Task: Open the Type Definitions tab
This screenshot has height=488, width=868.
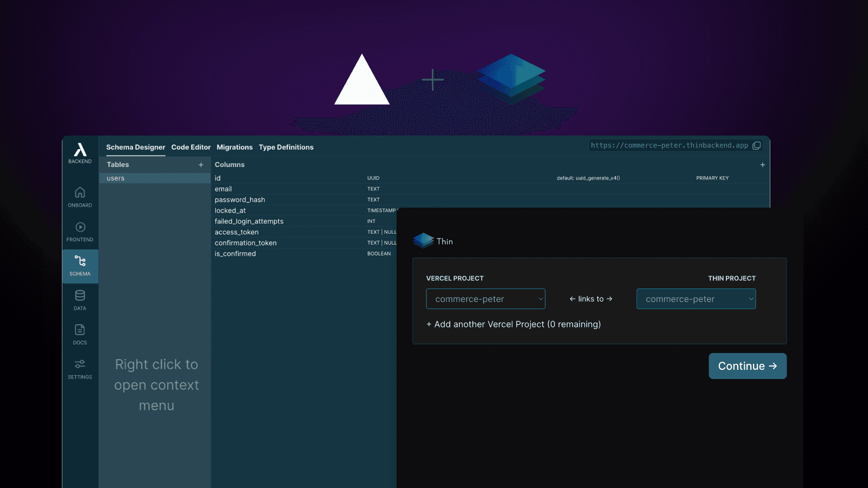Action: pyautogui.click(x=286, y=147)
